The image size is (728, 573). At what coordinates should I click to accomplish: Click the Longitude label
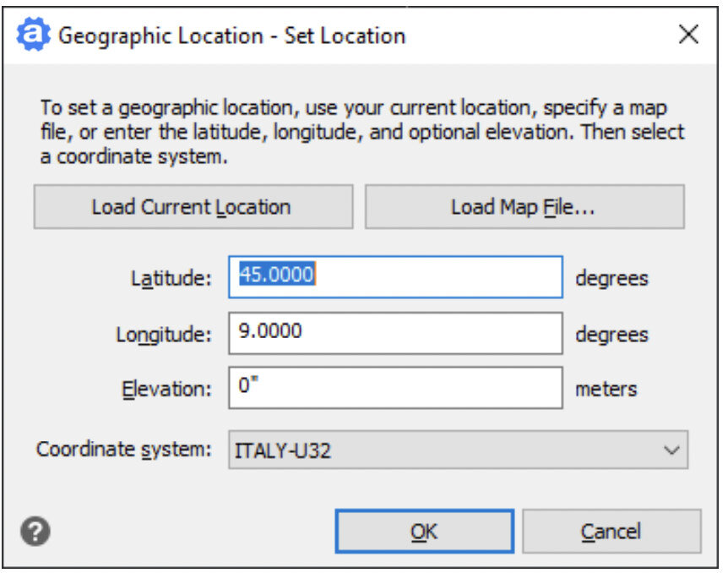click(164, 334)
